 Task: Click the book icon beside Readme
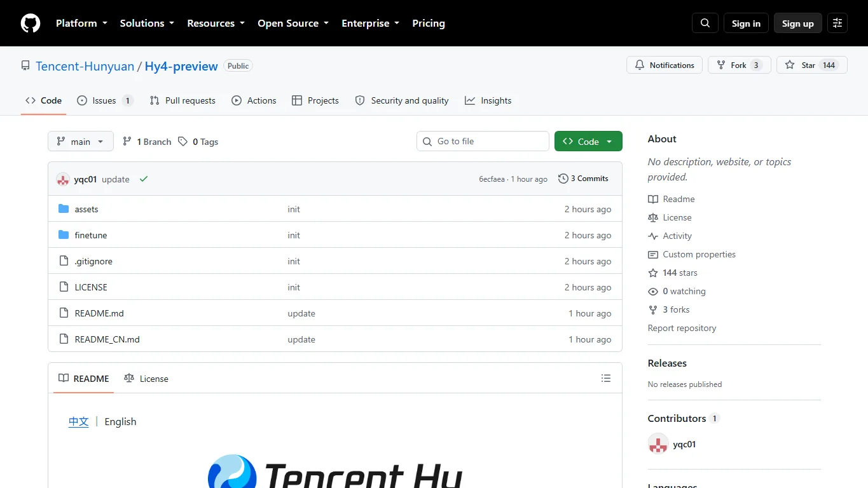click(653, 199)
